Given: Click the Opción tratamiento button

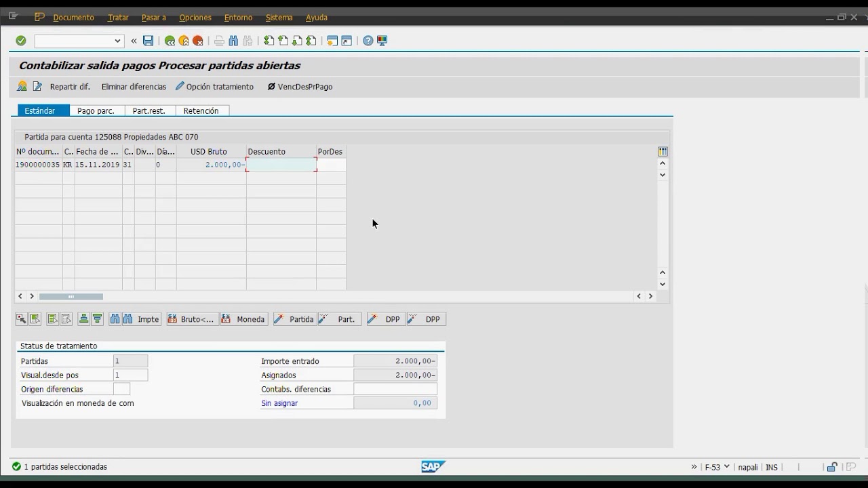Looking at the screenshot, I should 214,87.
